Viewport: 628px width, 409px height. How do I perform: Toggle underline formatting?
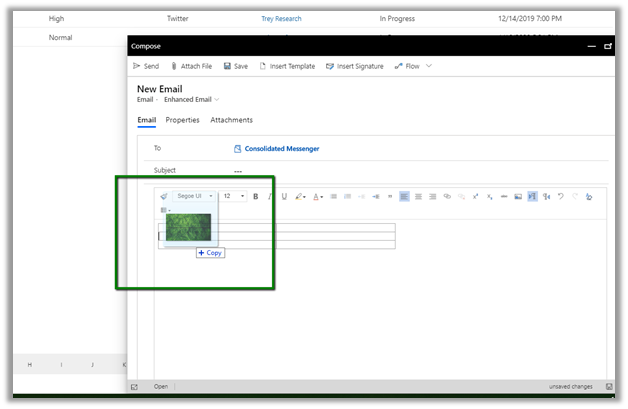284,196
